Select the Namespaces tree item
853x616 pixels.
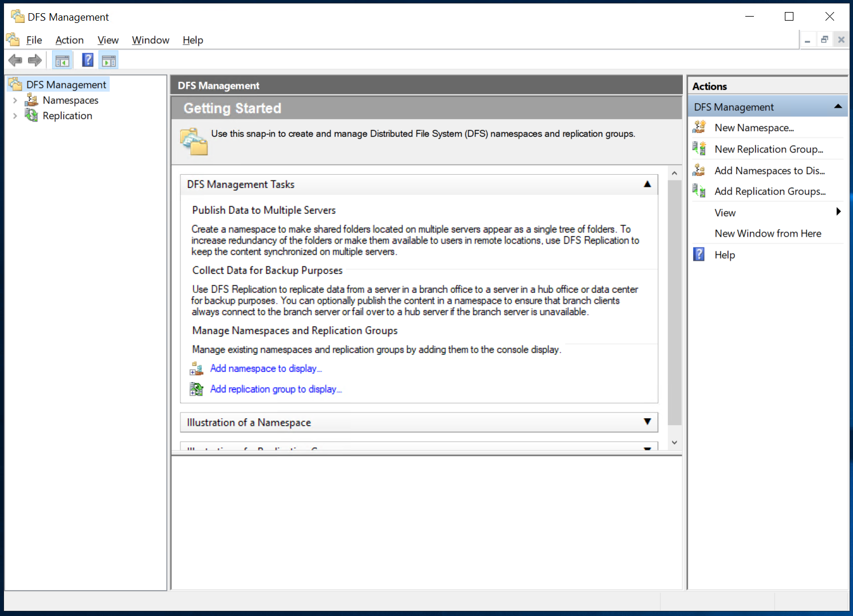[x=70, y=100]
